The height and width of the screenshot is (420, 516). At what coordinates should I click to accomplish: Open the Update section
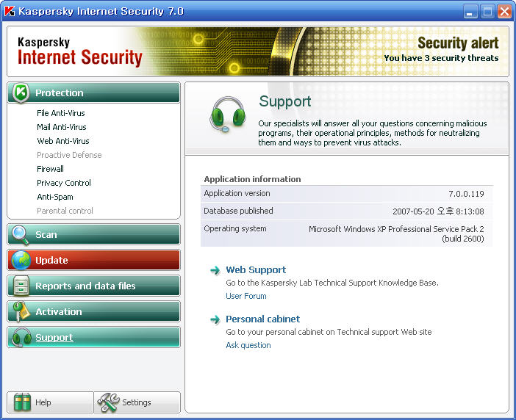(x=94, y=260)
